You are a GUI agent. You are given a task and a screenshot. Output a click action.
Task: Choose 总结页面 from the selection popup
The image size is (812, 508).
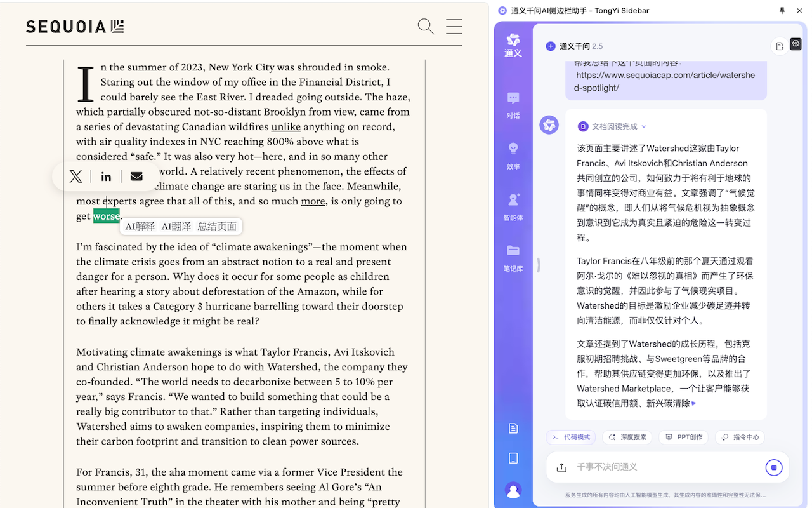tap(218, 226)
